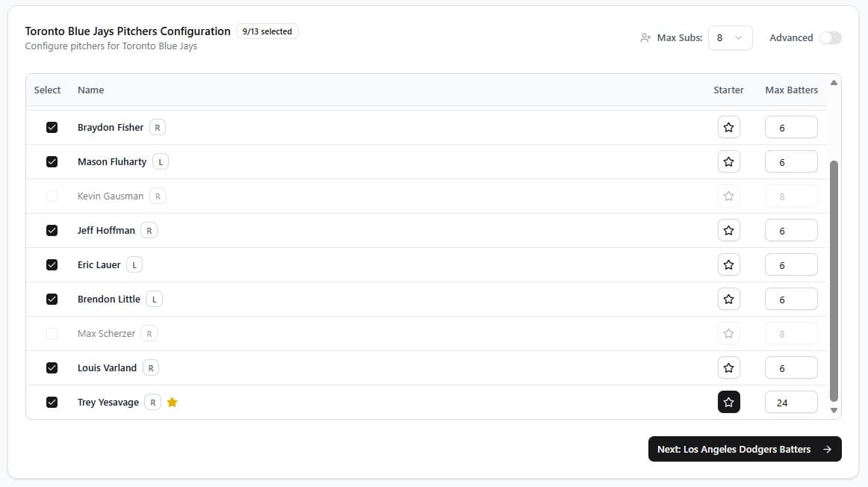Click the Max Batters column header
Viewport: 868px width, 487px height.
pos(791,90)
